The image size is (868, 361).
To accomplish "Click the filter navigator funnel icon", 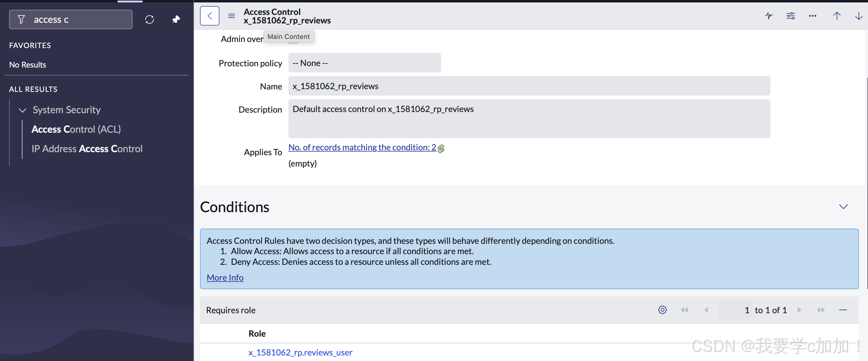I will pos(21,19).
